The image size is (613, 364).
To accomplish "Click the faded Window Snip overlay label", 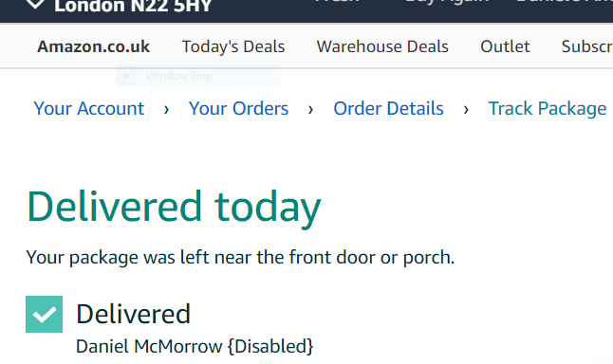I will [179, 76].
